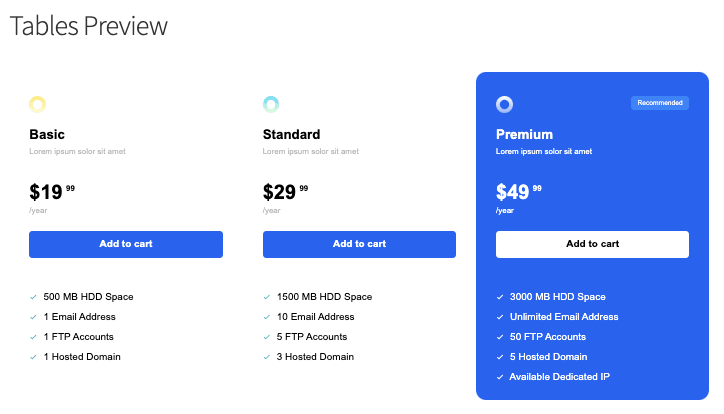Click the Recommended badge on Premium
This screenshot has height=414, width=724.
659,102
